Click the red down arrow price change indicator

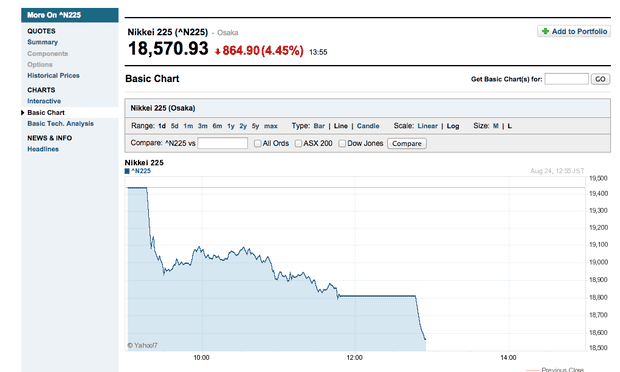217,51
